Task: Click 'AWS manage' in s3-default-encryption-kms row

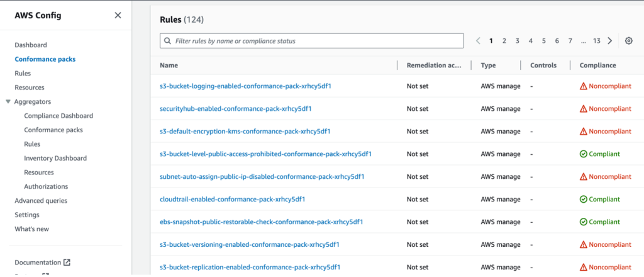Action: coord(500,132)
